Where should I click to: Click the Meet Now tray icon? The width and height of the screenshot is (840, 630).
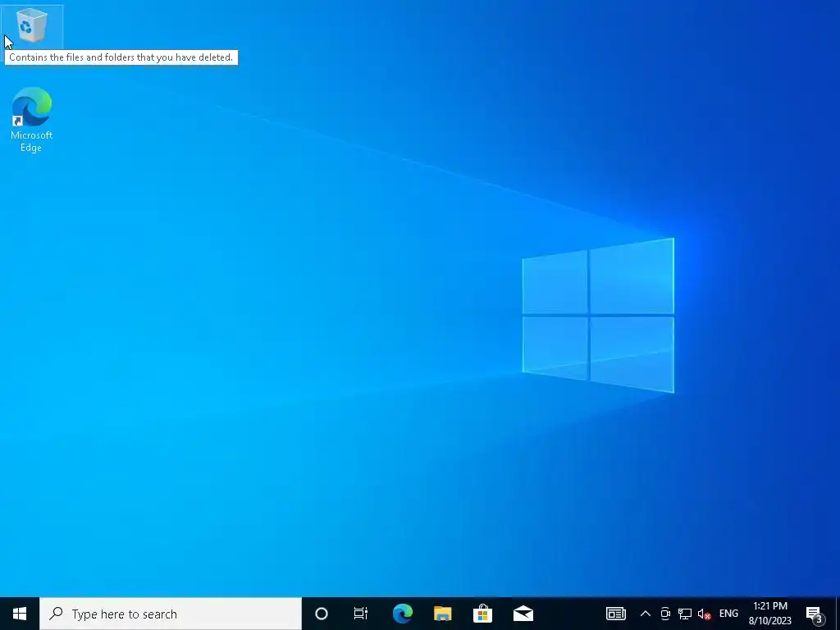point(665,614)
